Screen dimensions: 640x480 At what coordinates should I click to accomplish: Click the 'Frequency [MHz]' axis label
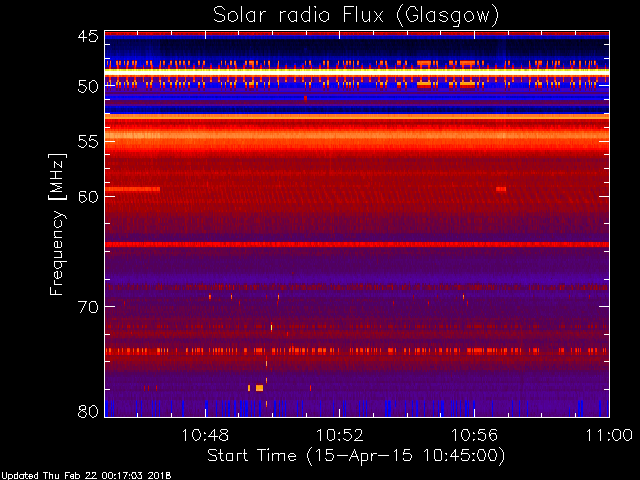[57, 224]
